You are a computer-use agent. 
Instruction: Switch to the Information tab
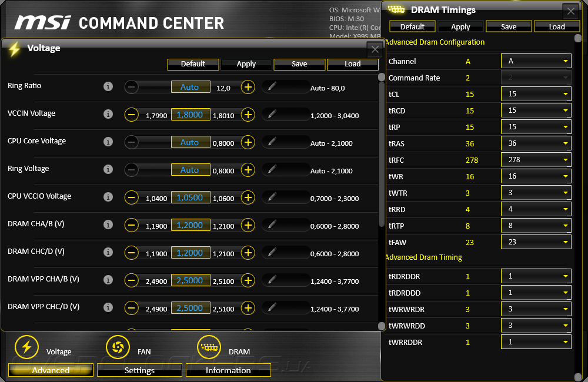pyautogui.click(x=228, y=370)
